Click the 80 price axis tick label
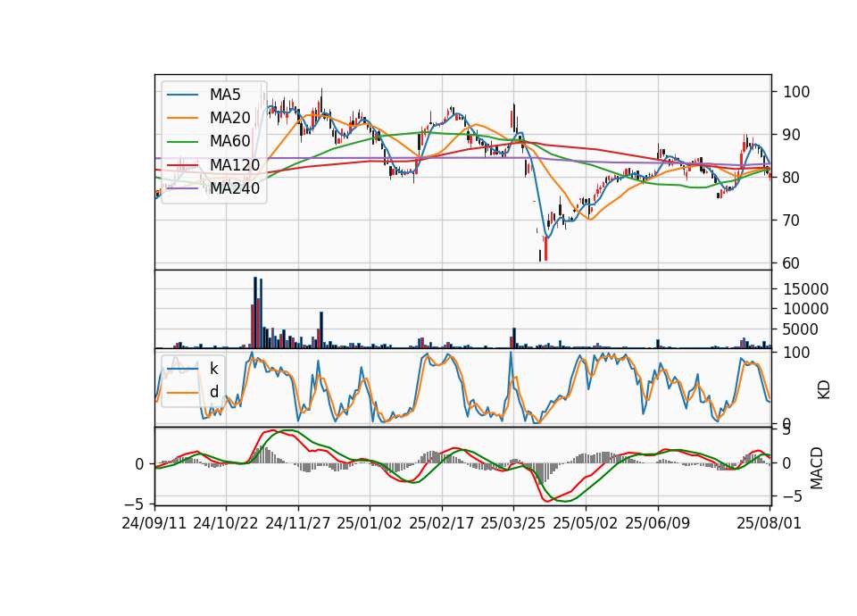This screenshot has width=857, height=616. (791, 177)
